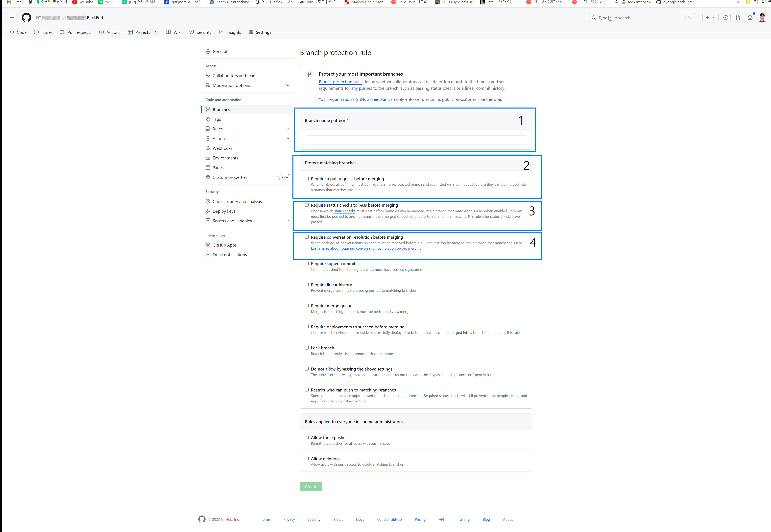Image resolution: width=771 pixels, height=532 pixels.
Task: Click the GitHub logo home icon
Action: point(26,18)
